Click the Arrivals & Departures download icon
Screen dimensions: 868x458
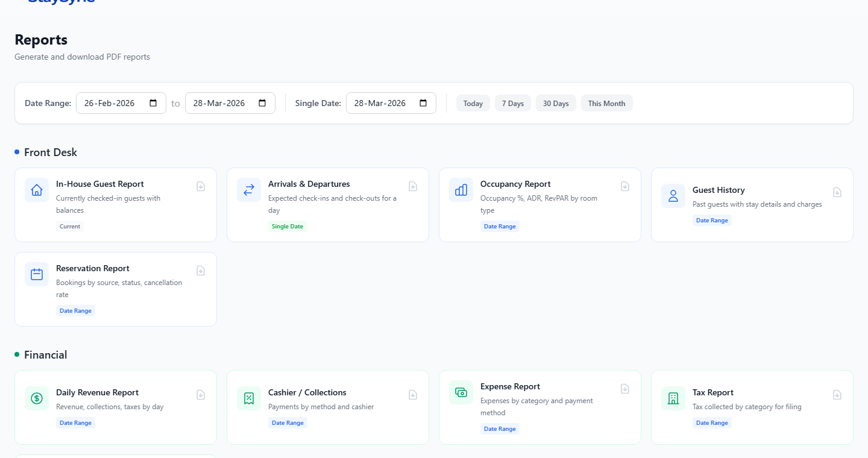tap(413, 187)
